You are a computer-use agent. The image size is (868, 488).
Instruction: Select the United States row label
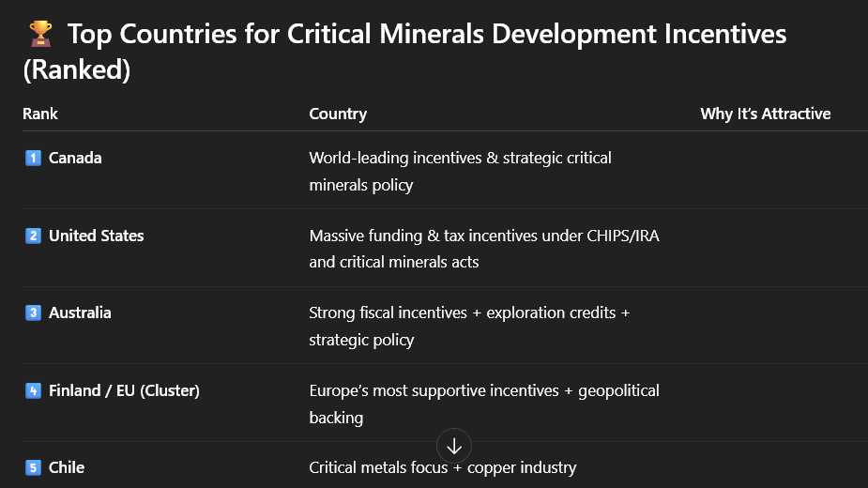coord(97,236)
